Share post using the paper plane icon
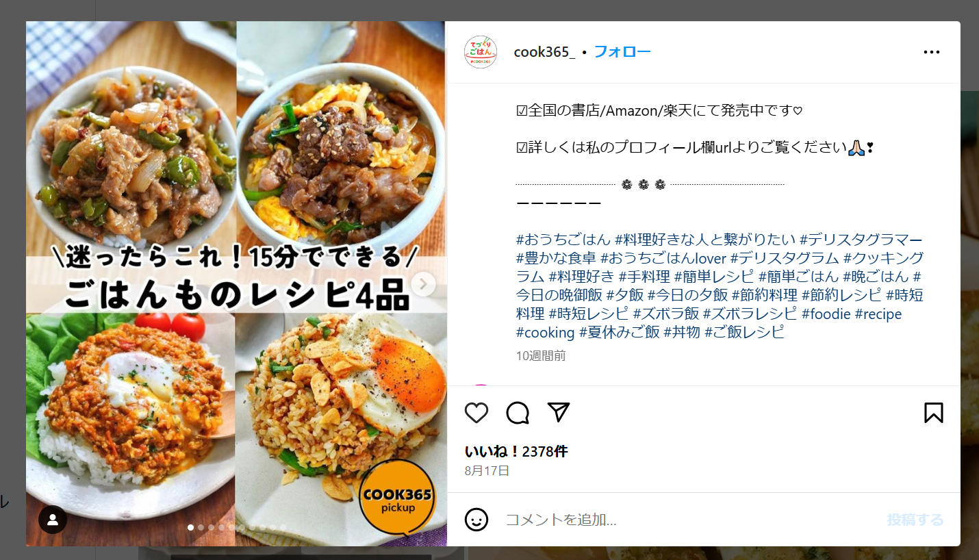Screen dimensions: 979x560 click(x=559, y=412)
